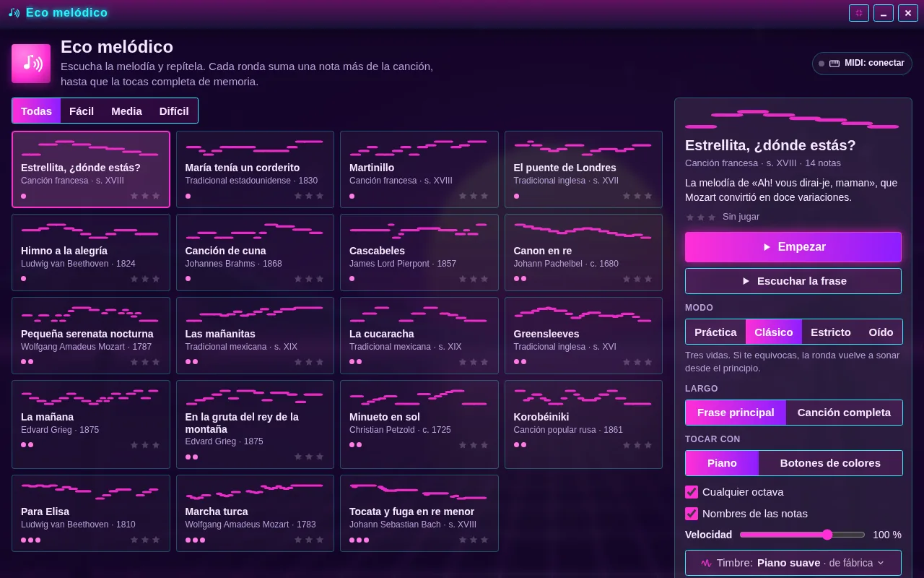Select the Práctica mode
The image size is (924, 578).
click(715, 332)
